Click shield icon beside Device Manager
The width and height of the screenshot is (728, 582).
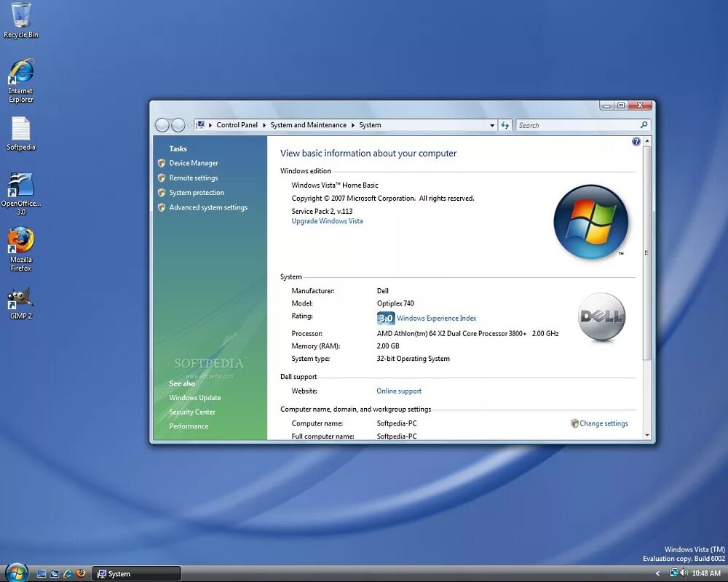[x=162, y=163]
